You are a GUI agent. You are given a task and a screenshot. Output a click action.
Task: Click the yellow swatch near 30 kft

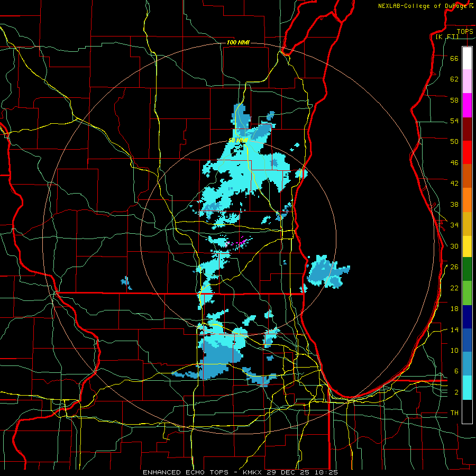coord(467,246)
